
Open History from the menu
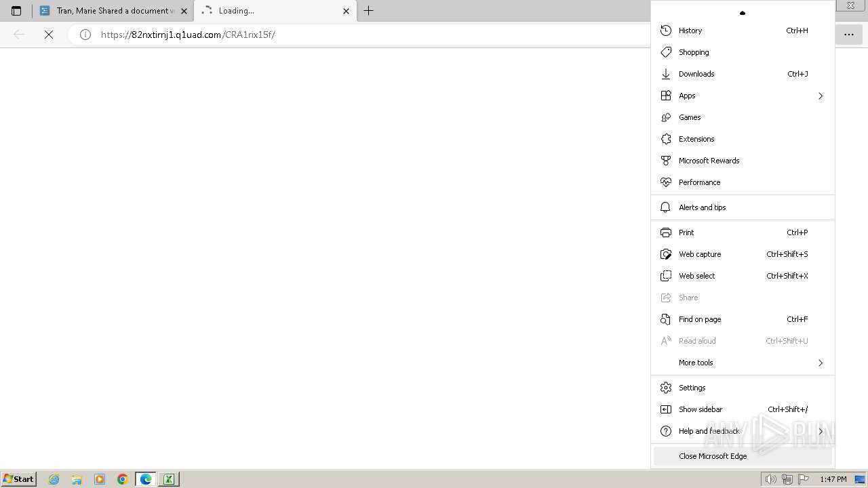(x=743, y=30)
